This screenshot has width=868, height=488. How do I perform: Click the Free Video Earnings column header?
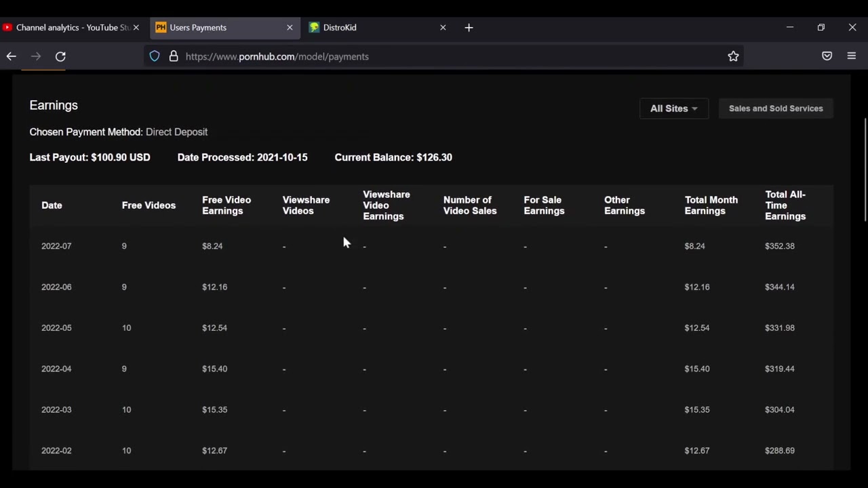pos(226,205)
